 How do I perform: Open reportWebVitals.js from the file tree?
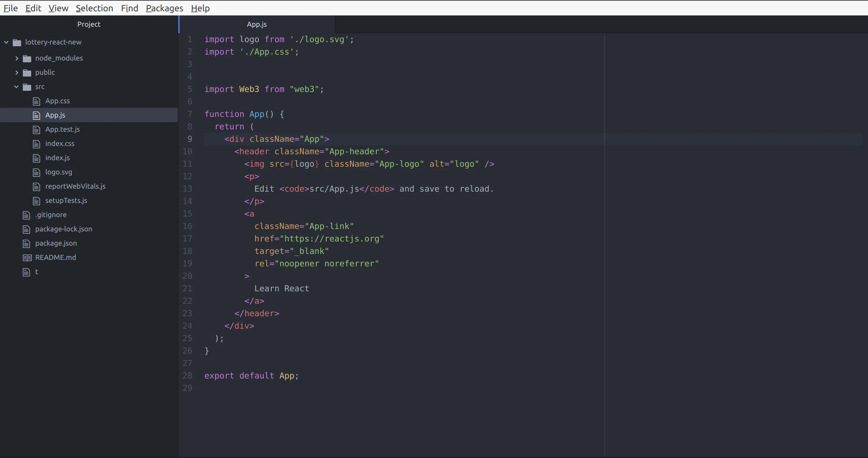coord(75,186)
